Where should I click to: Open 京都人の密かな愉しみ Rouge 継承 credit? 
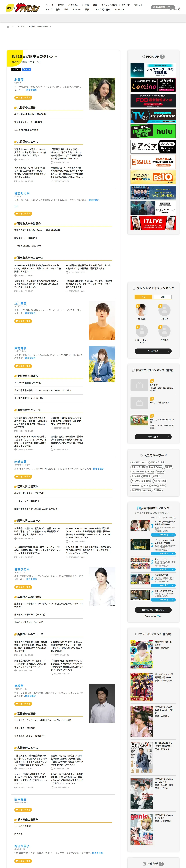click(38, 230)
